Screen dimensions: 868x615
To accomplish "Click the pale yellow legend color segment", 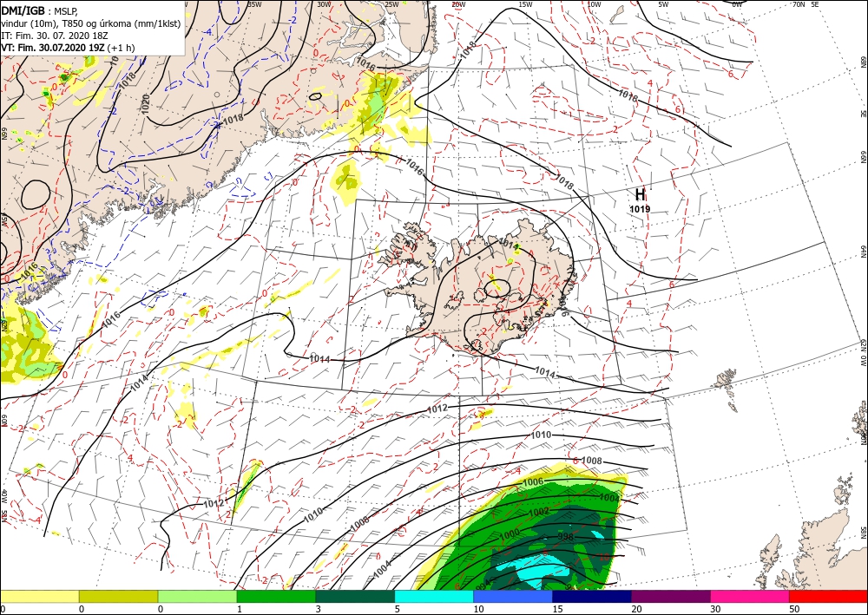I will coord(39,597).
